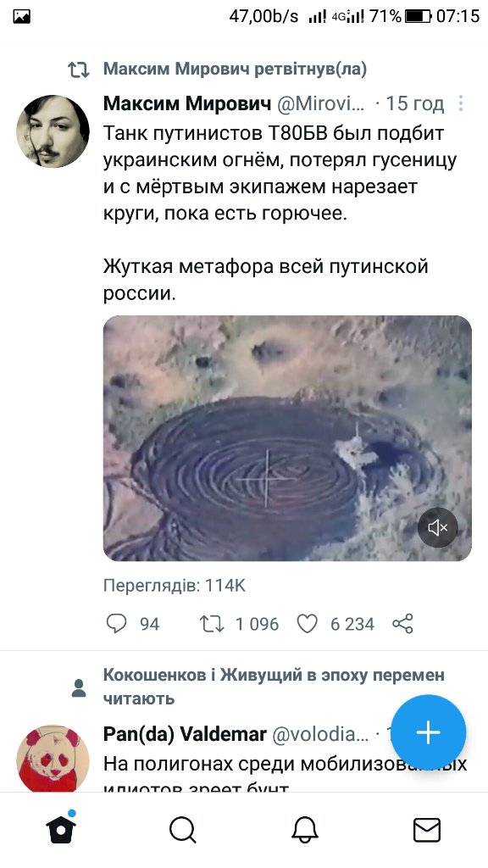
Task: Unmute the tank video sound
Action: click(438, 527)
